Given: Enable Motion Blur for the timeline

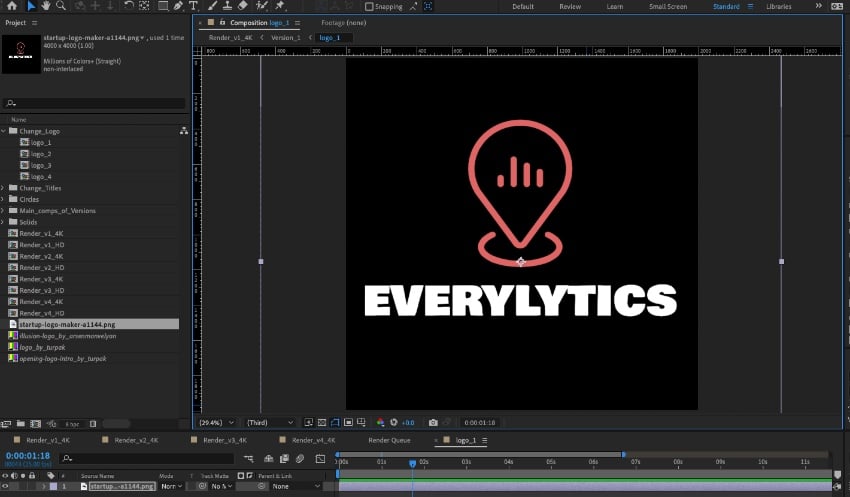Looking at the screenshot, I should tap(300, 459).
